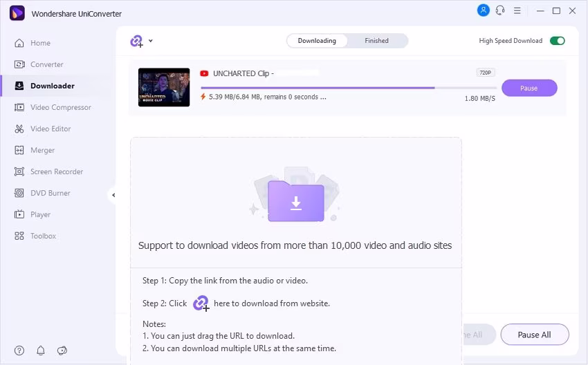Click the Pause All button

coord(534,335)
